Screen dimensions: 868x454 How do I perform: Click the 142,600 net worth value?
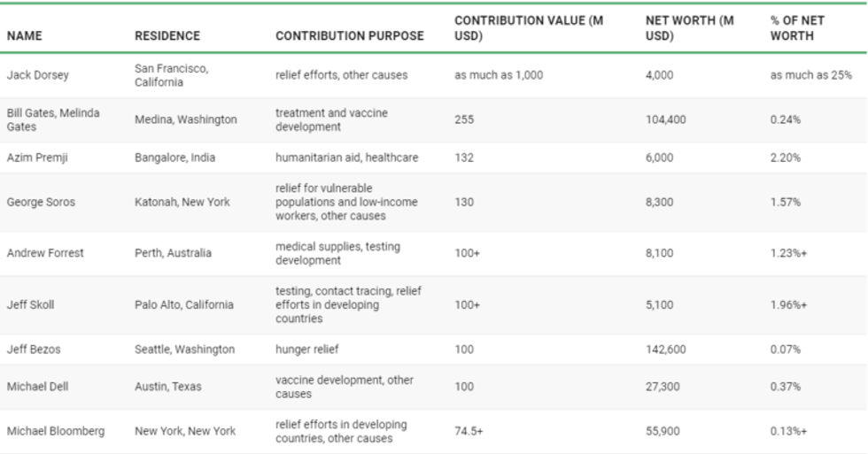665,350
